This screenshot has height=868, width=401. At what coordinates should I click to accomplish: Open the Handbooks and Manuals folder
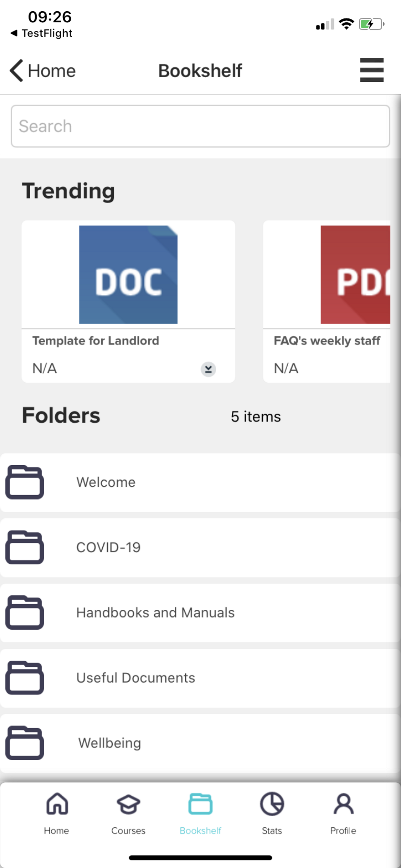200,613
